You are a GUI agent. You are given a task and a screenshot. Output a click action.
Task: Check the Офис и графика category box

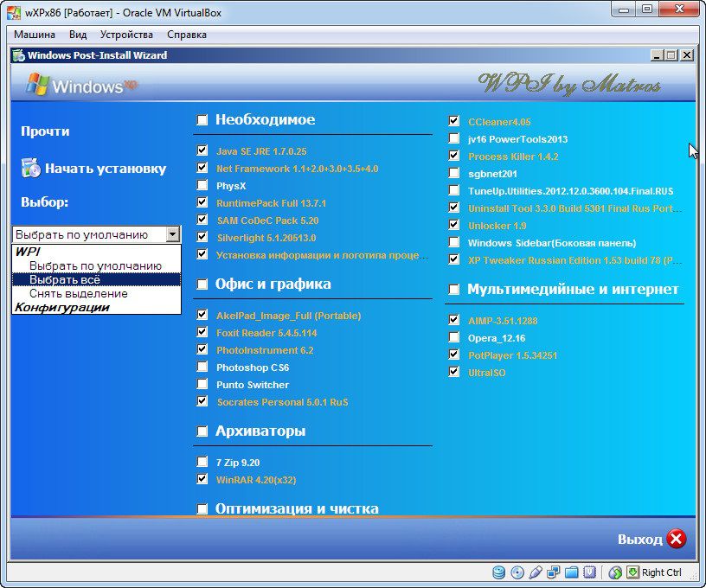pos(202,284)
